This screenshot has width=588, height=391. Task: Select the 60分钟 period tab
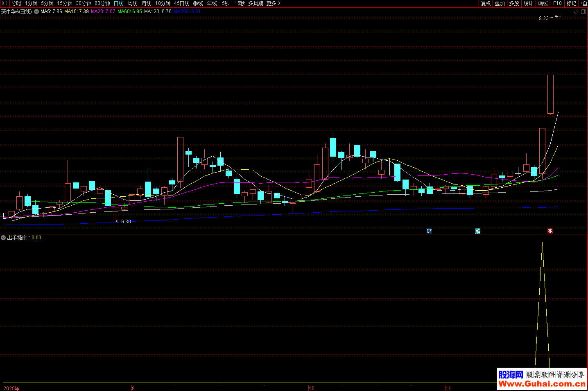tap(102, 3)
